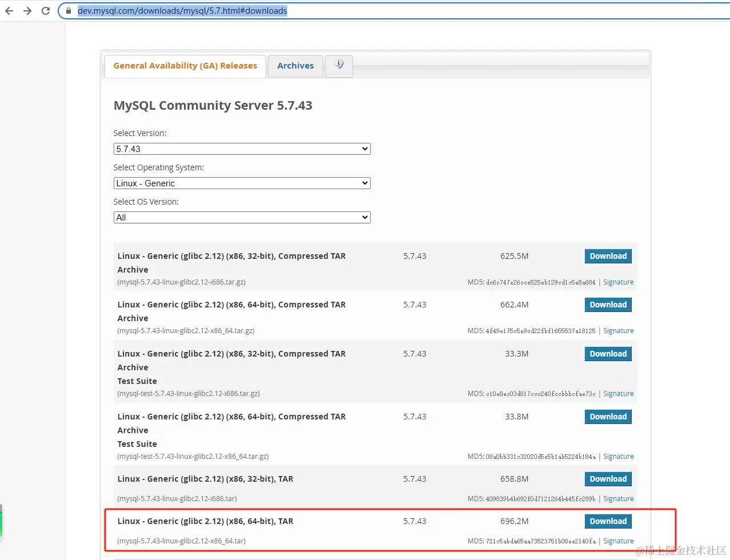Click the Select Version label
Viewport: 730px width, 560px height.
point(140,133)
